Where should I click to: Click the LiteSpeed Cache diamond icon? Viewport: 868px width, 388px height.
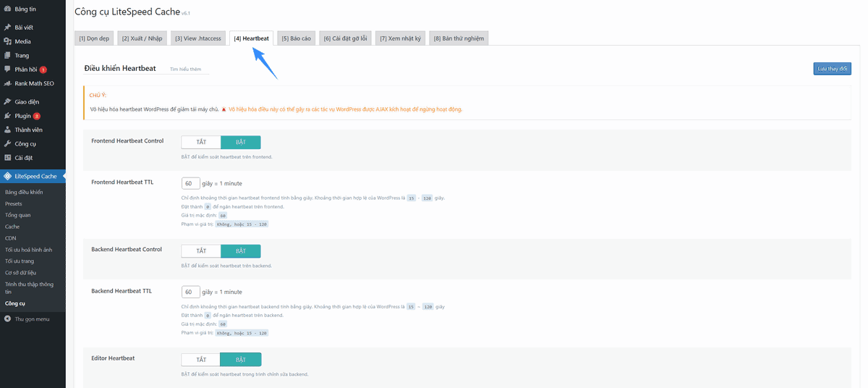pyautogui.click(x=7, y=176)
